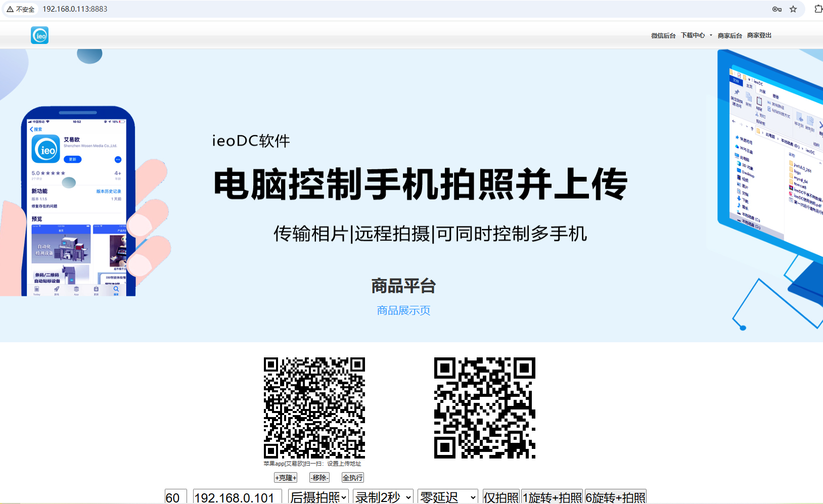Open the 商家后台 menu item
The image size is (823, 504).
point(729,35)
